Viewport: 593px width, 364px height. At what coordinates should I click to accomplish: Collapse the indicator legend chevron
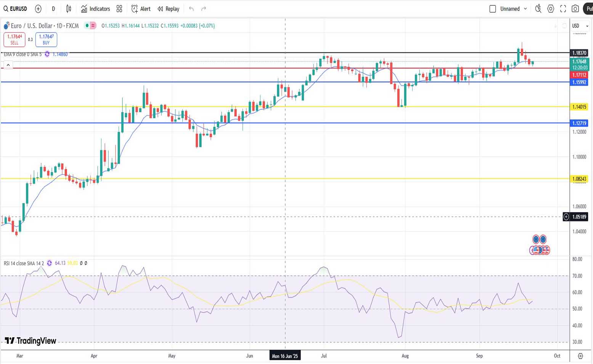[x=8, y=65]
